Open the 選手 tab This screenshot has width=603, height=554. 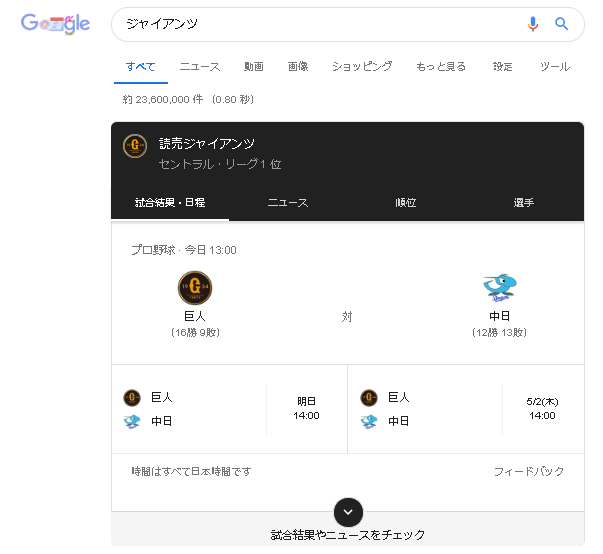(523, 203)
